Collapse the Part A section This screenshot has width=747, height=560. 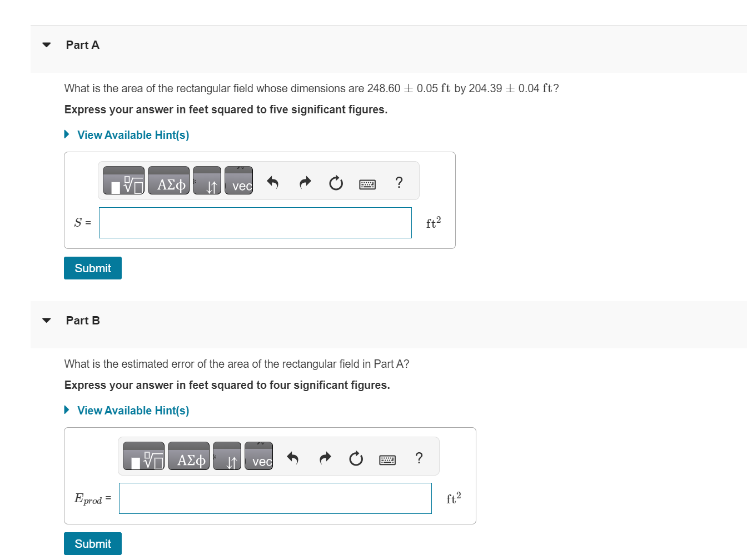[x=46, y=44]
